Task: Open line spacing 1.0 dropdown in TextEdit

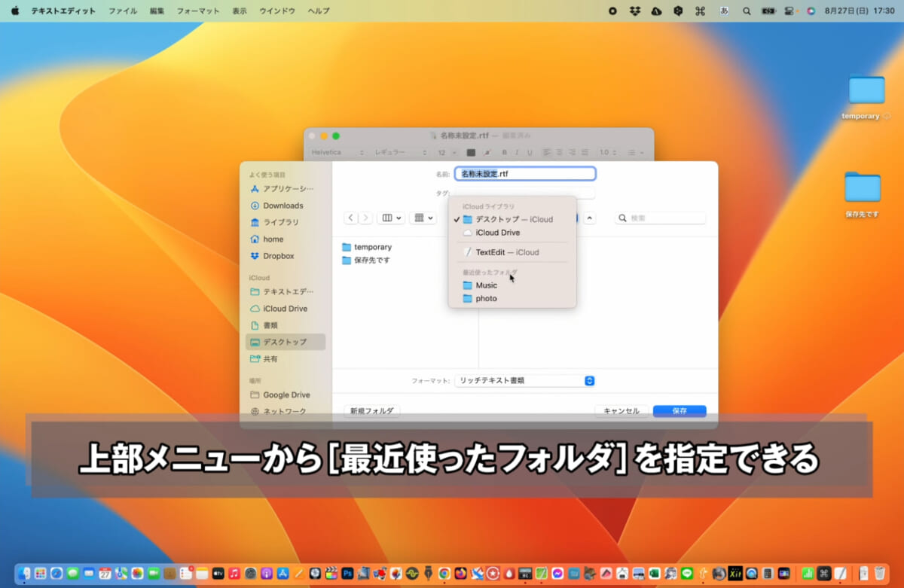Action: click(607, 152)
